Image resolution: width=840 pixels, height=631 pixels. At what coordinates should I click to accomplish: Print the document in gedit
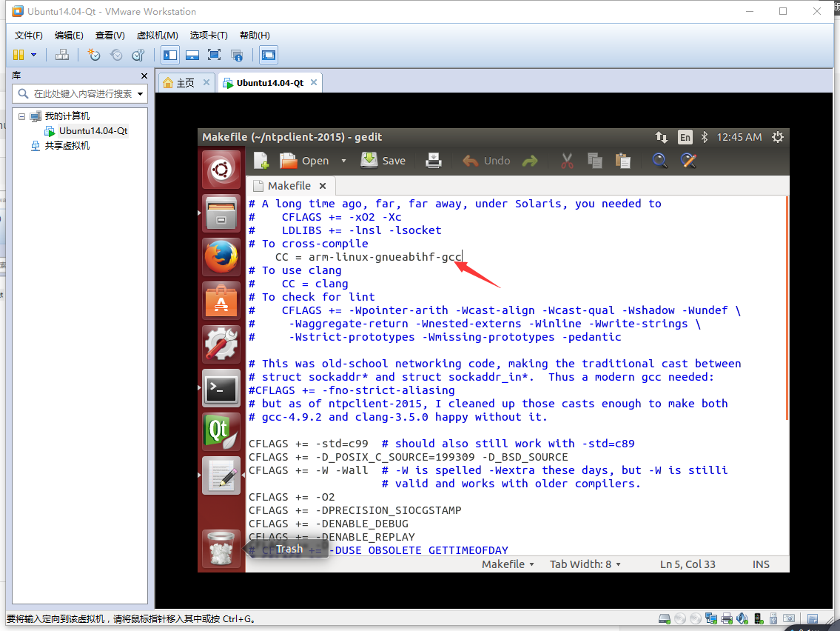click(x=434, y=161)
